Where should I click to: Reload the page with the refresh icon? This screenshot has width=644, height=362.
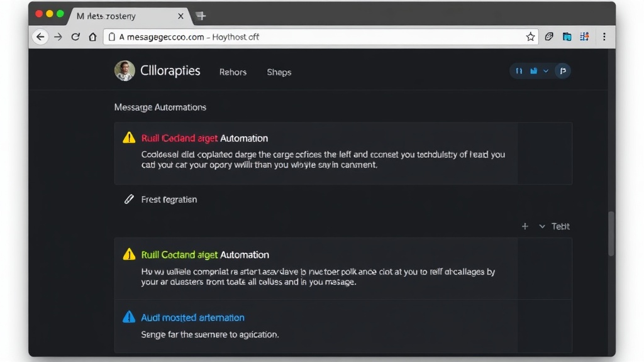75,37
